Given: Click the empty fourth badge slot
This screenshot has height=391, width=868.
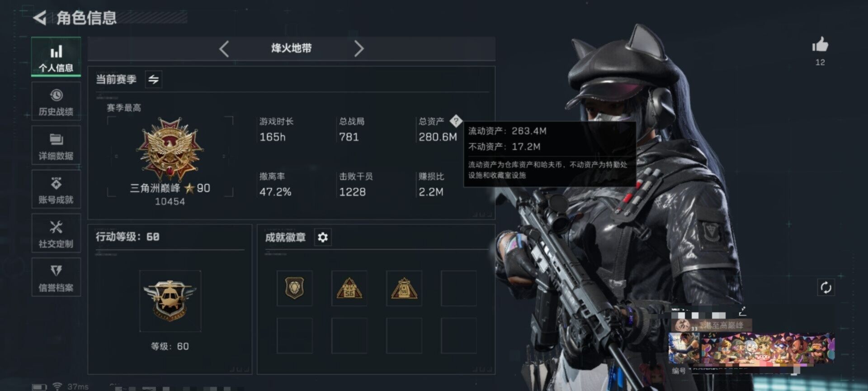Looking at the screenshot, I should tap(459, 288).
